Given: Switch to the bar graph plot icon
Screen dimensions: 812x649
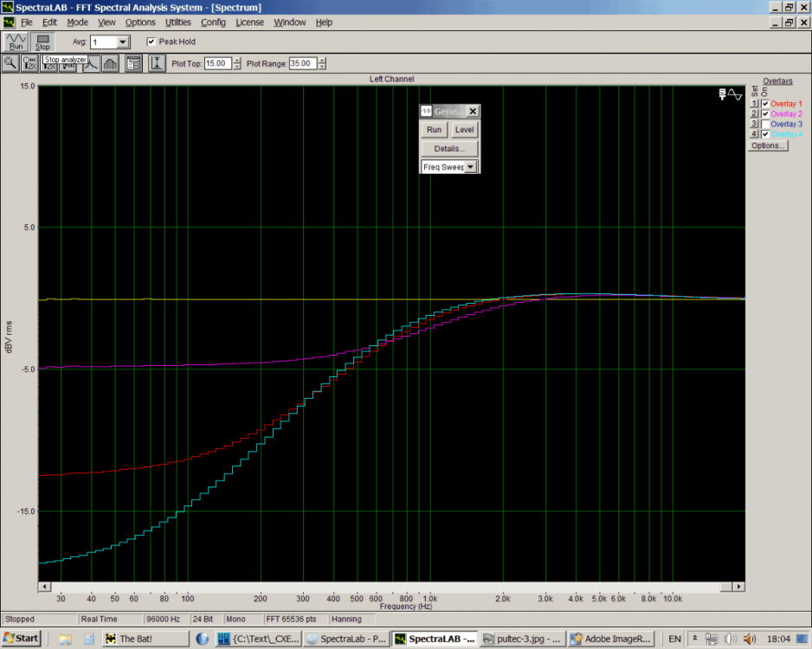Looking at the screenshot, I should click(x=110, y=63).
